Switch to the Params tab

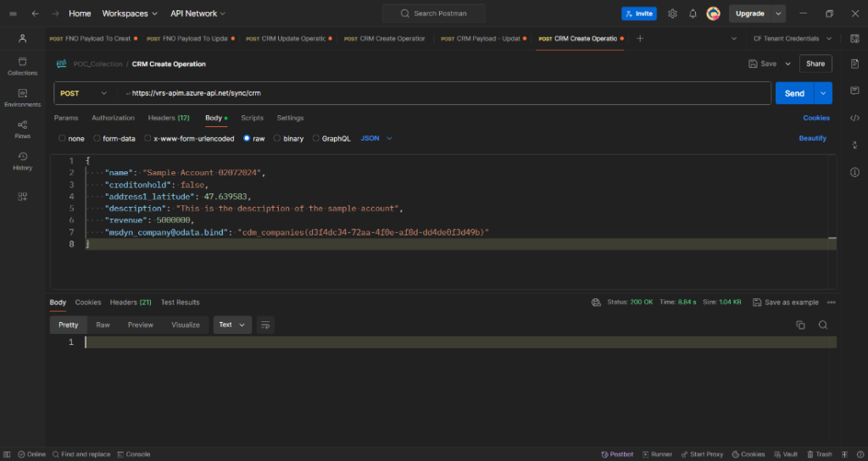[66, 118]
